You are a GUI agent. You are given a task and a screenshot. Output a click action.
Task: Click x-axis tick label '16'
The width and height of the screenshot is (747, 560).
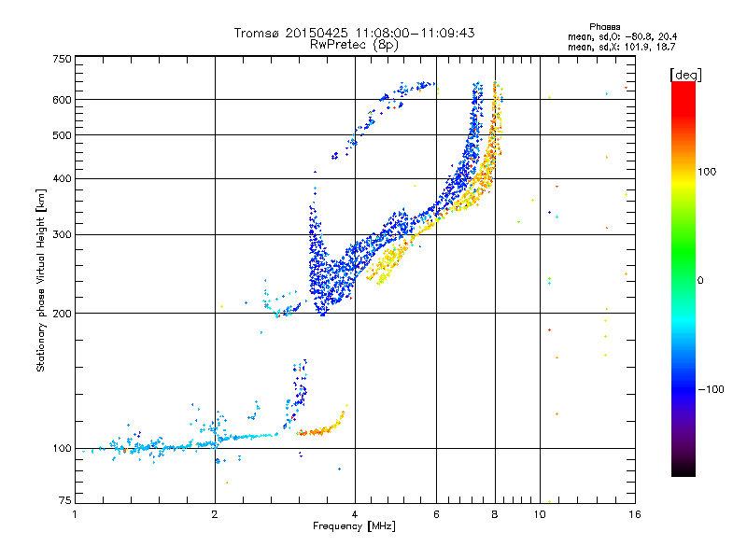click(x=635, y=514)
